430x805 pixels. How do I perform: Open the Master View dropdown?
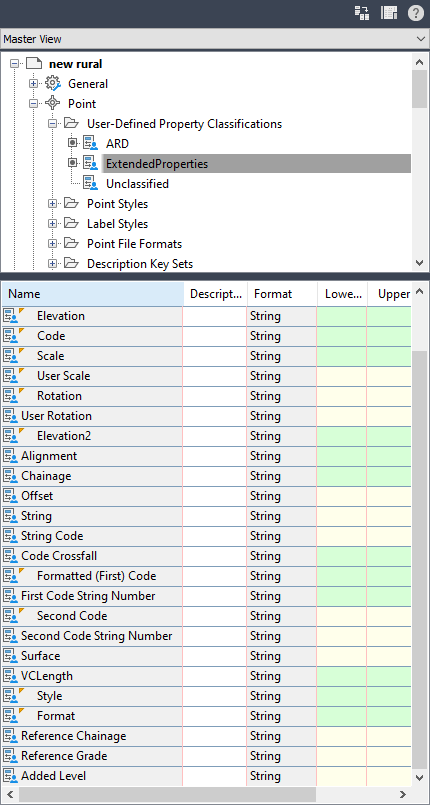point(214,39)
